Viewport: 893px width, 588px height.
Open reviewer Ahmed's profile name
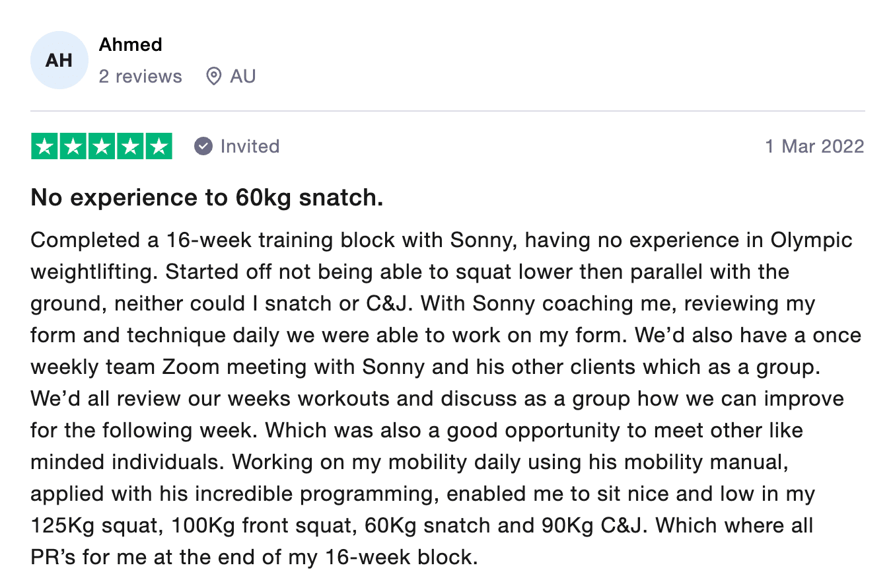pos(131,45)
